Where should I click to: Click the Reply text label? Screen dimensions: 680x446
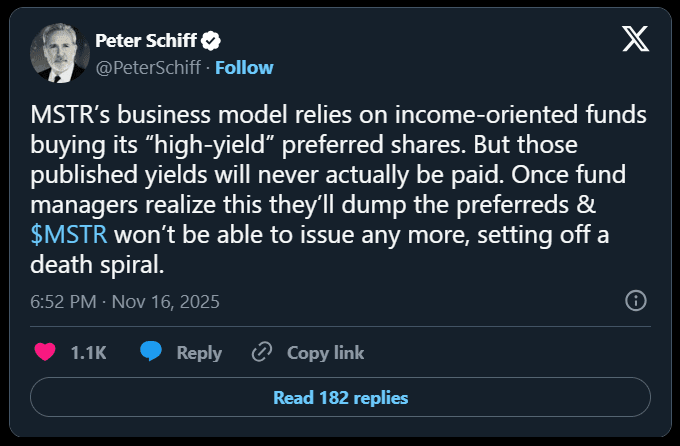pyautogui.click(x=199, y=352)
